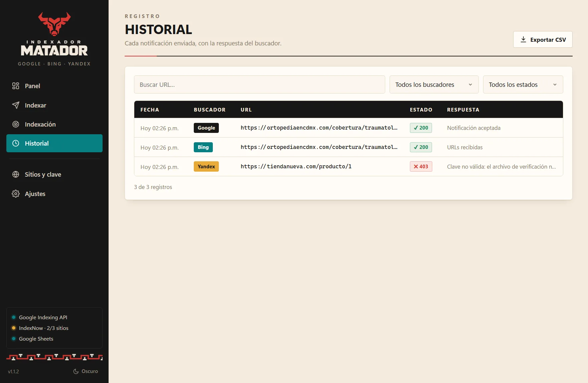Open Todos los estados dropdown

523,84
